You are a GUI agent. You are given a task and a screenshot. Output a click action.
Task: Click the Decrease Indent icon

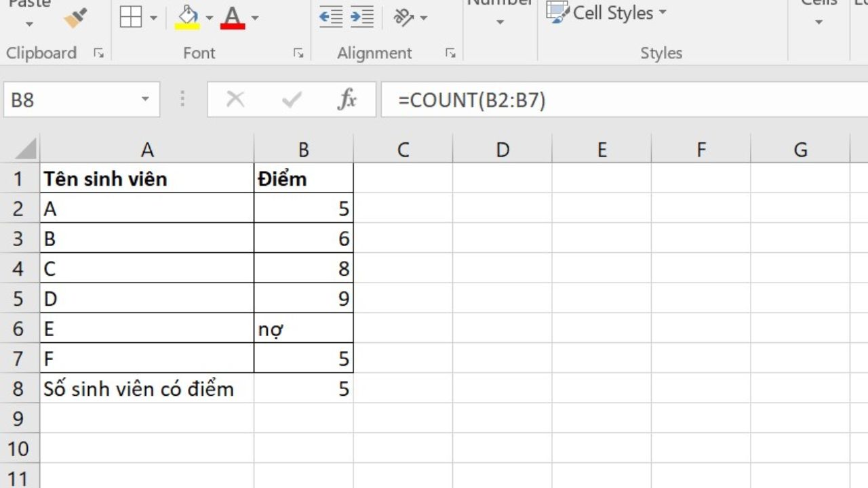tap(331, 18)
